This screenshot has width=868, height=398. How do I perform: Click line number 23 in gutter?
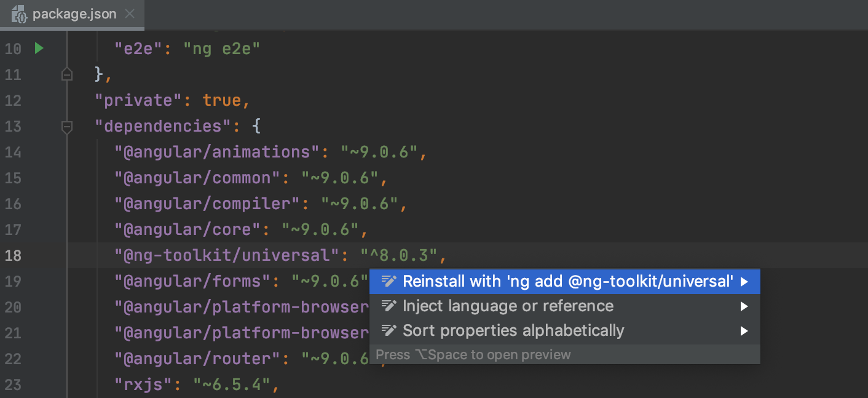point(13,384)
